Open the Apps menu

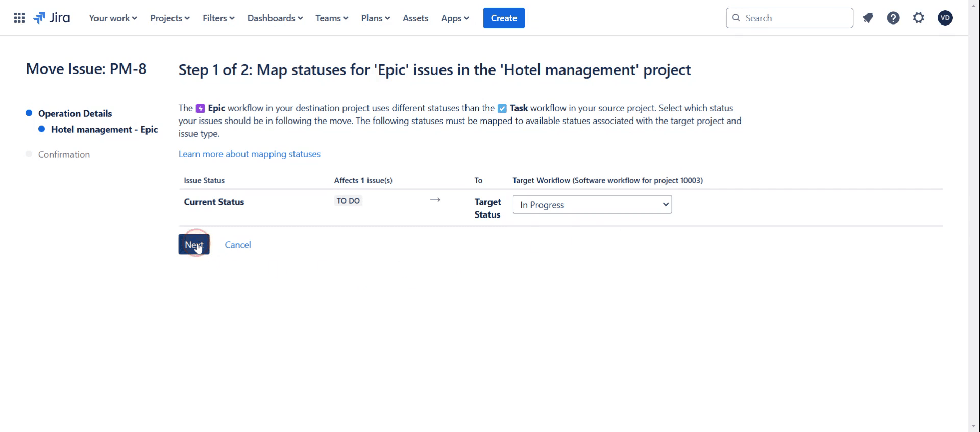point(455,18)
